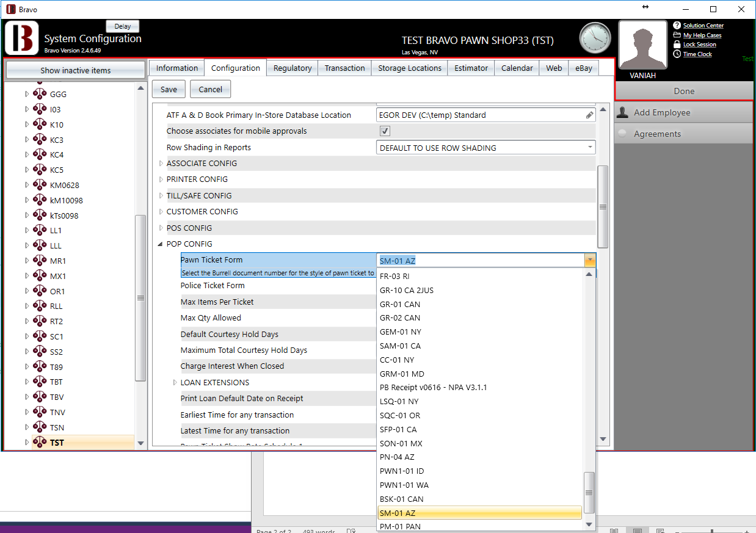
Task: Expand CUSTOMER CONFIG section
Action: point(161,212)
